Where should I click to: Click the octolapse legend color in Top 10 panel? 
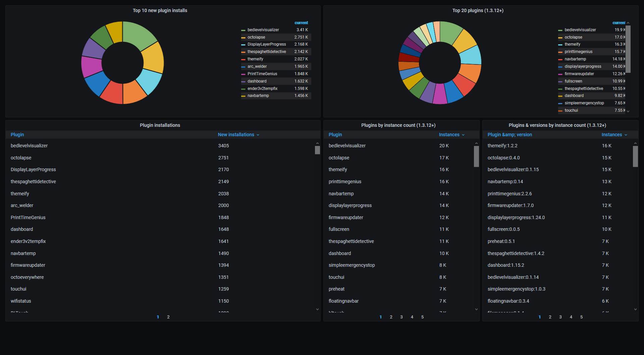click(x=243, y=38)
